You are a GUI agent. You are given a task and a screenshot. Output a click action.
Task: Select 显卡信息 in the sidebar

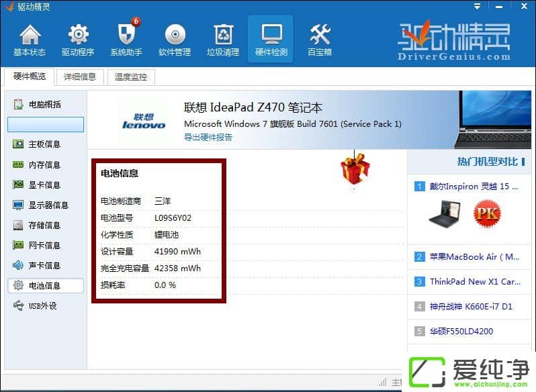pyautogui.click(x=44, y=185)
